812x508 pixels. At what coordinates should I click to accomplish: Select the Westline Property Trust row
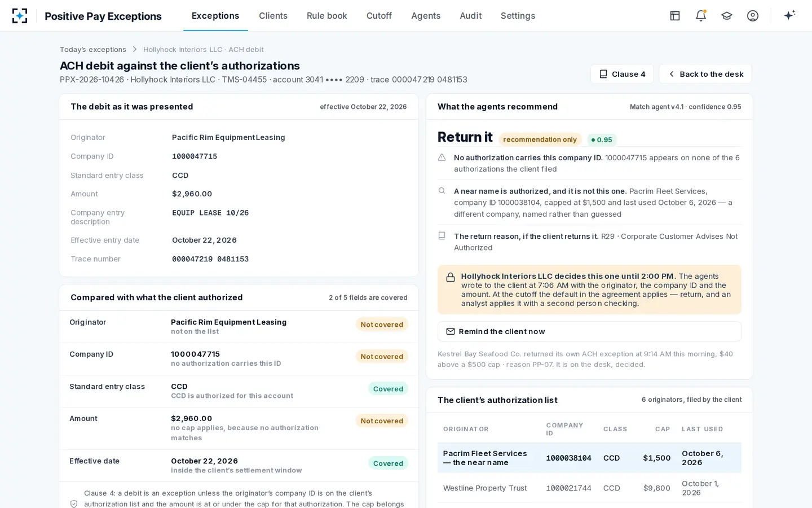(x=589, y=488)
